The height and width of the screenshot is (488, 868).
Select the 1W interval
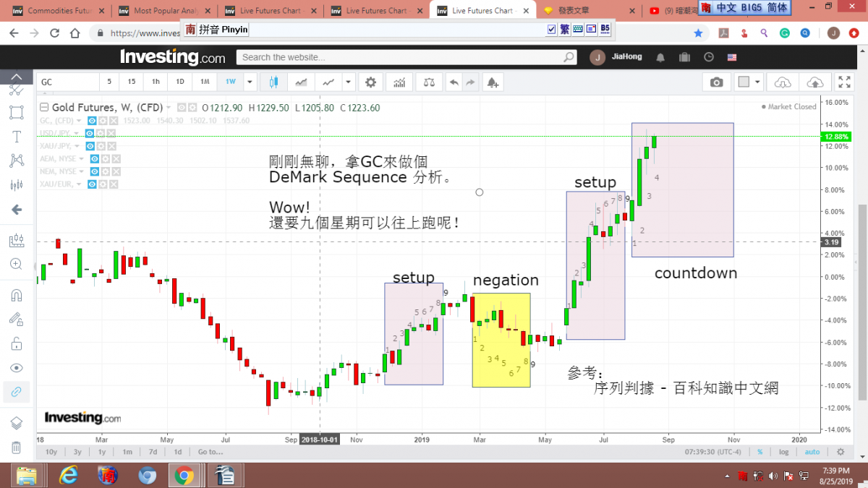[x=230, y=82]
